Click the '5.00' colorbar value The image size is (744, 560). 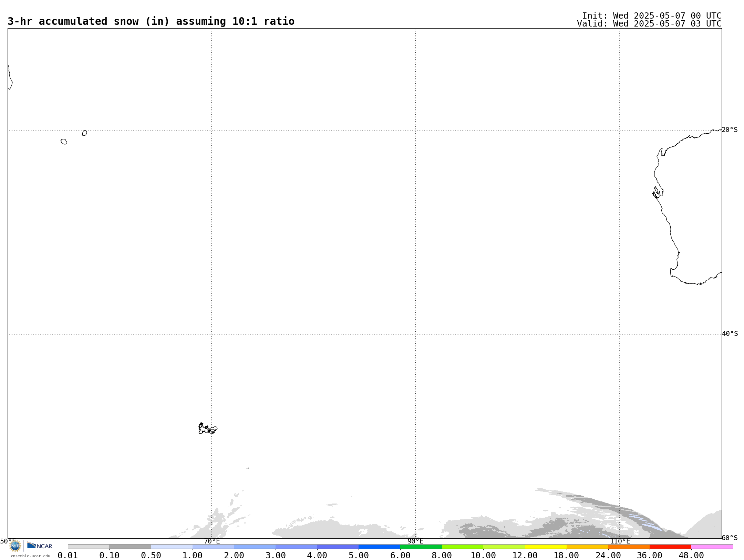[359, 556]
